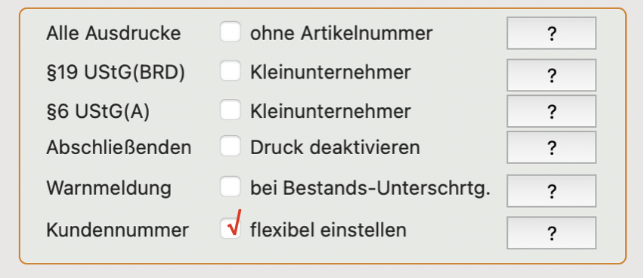Click the ? button in the Warnmeldung row
The height and width of the screenshot is (278, 644).
[x=551, y=190]
